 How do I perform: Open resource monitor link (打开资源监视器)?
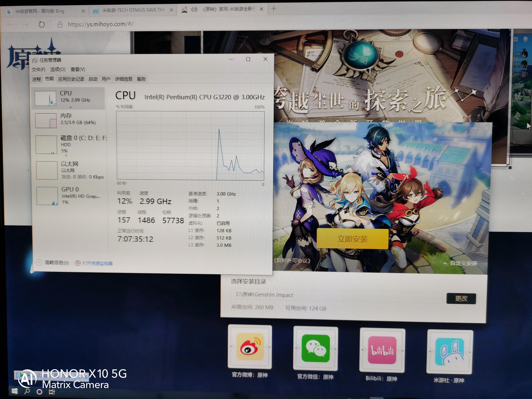pyautogui.click(x=97, y=263)
